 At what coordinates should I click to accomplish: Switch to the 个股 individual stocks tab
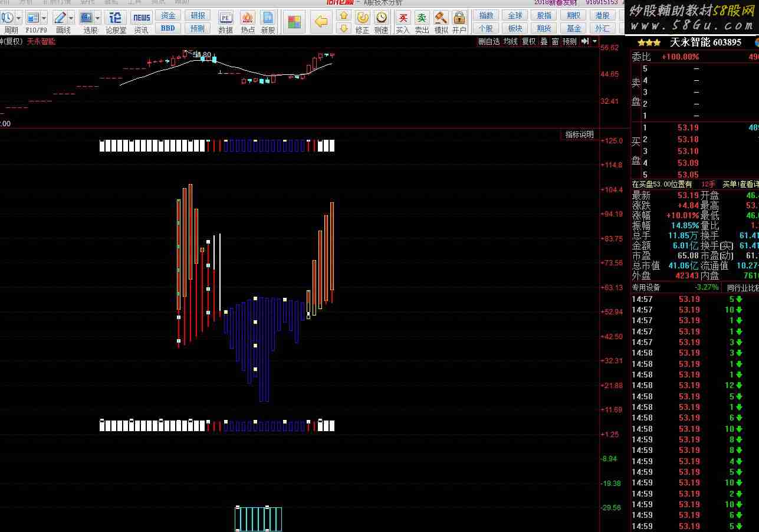(x=486, y=28)
